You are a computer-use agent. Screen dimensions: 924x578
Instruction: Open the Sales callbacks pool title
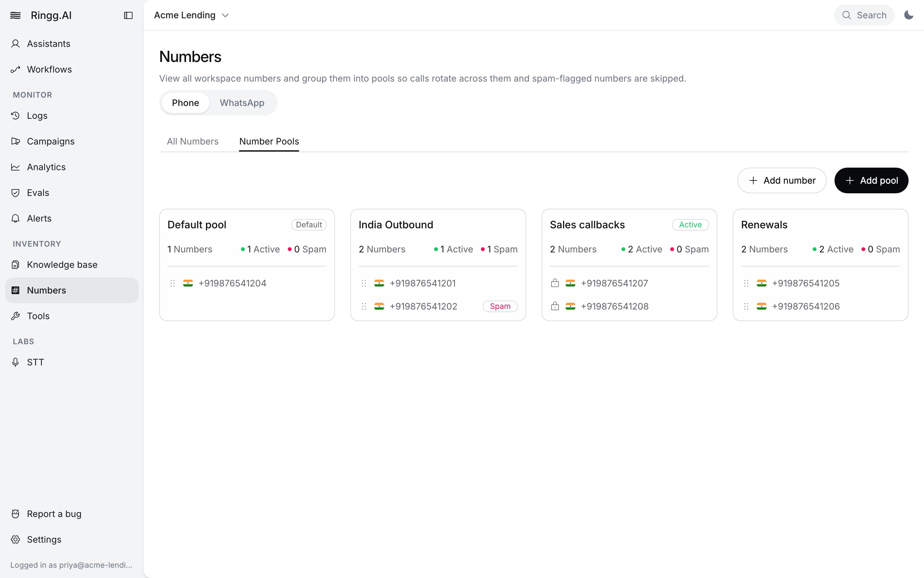587,225
